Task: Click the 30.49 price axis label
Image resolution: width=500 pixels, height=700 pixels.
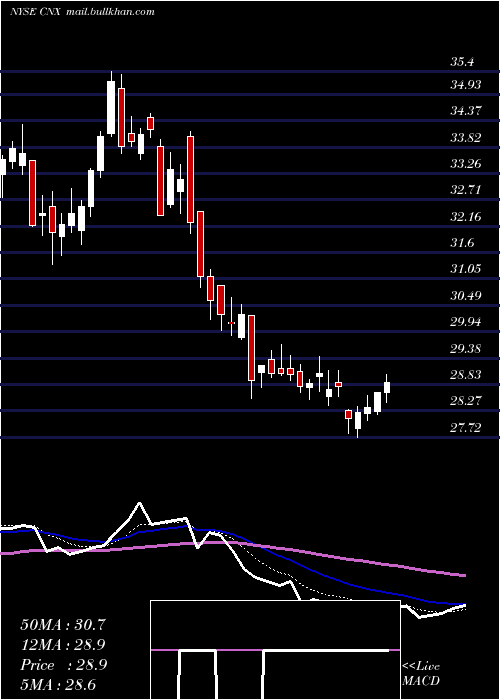Action: (x=466, y=296)
